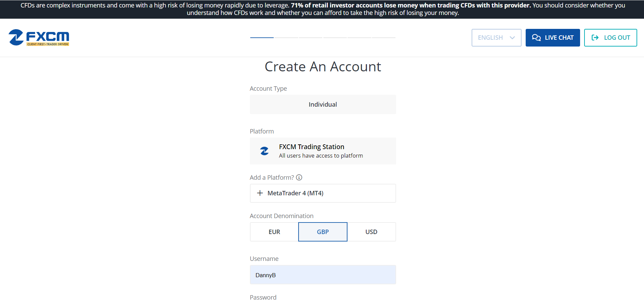Click the FXCM Trading Station logo icon

(265, 151)
